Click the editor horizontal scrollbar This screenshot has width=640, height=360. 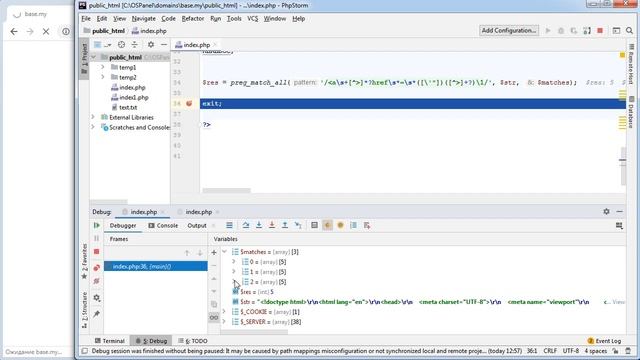(x=227, y=191)
